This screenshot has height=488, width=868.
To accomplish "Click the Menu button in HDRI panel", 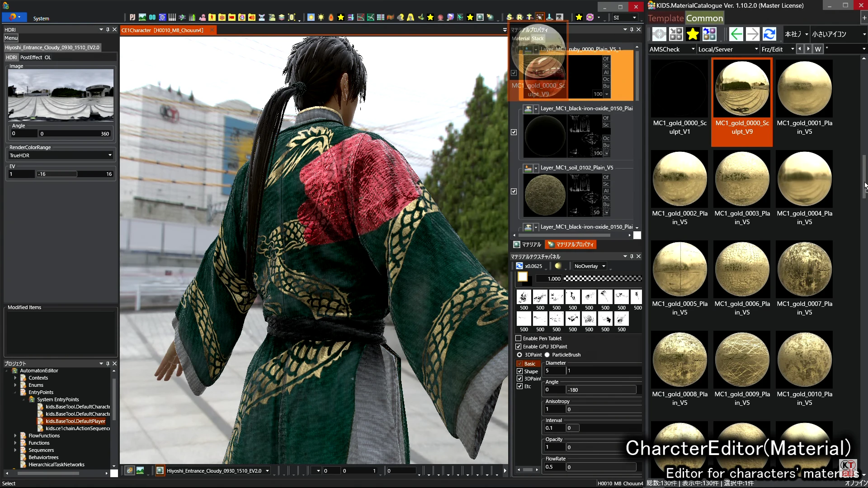I will (x=11, y=38).
